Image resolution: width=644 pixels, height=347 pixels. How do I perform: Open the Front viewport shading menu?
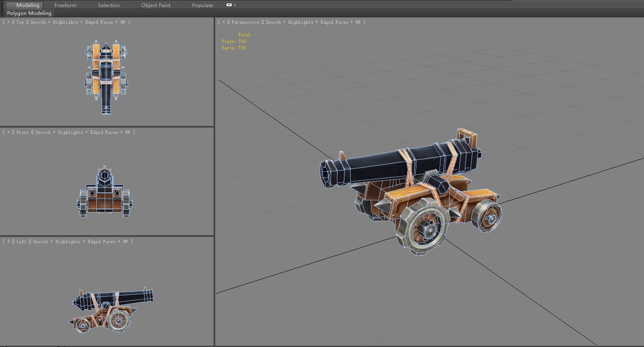click(x=83, y=132)
